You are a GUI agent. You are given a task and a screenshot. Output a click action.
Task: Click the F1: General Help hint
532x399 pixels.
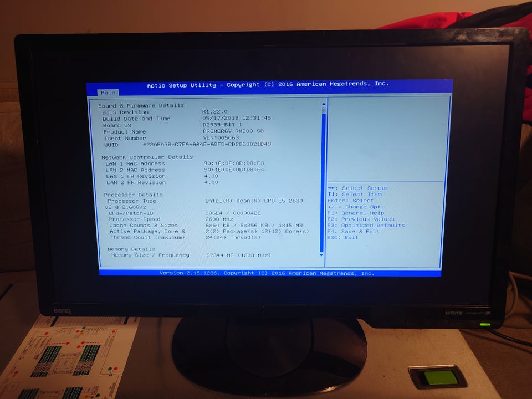pyautogui.click(x=356, y=213)
